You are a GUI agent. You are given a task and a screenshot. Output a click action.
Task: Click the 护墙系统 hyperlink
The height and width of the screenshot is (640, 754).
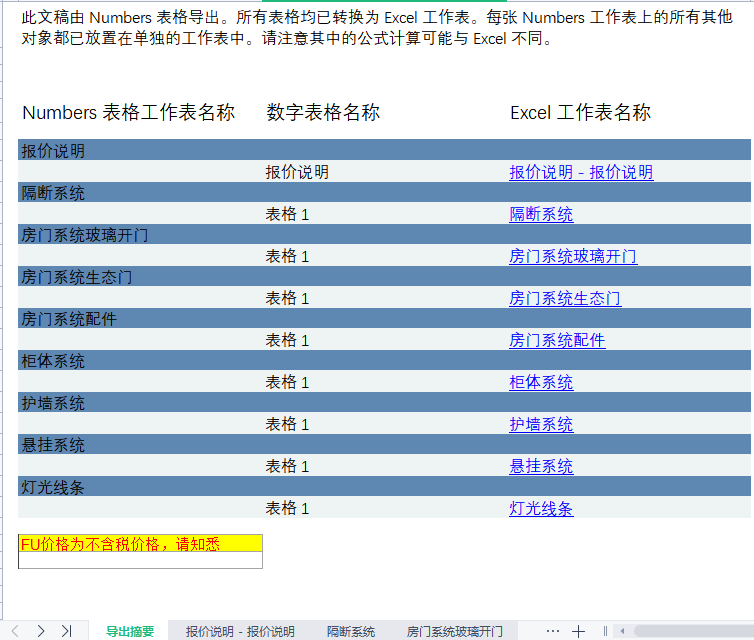(x=541, y=424)
